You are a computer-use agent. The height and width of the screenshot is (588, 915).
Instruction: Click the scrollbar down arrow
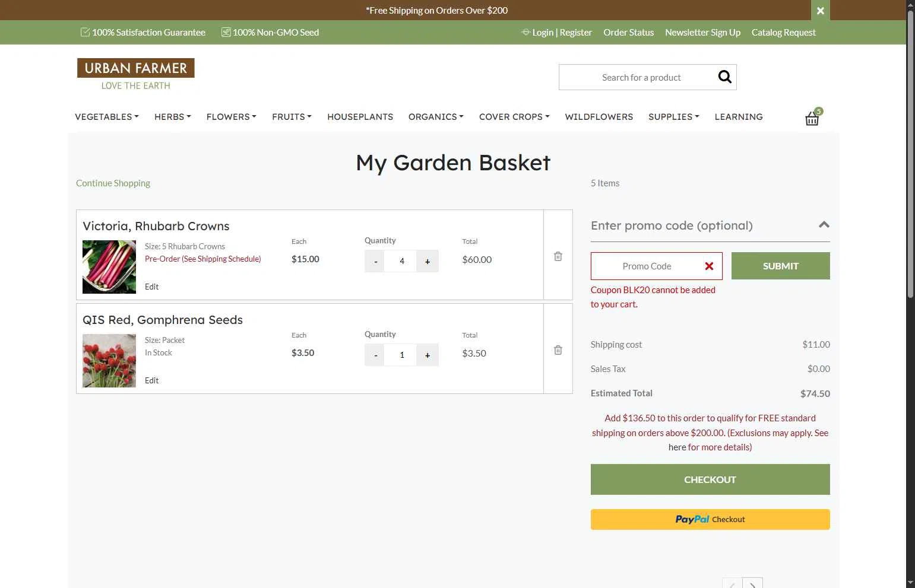pos(910,583)
